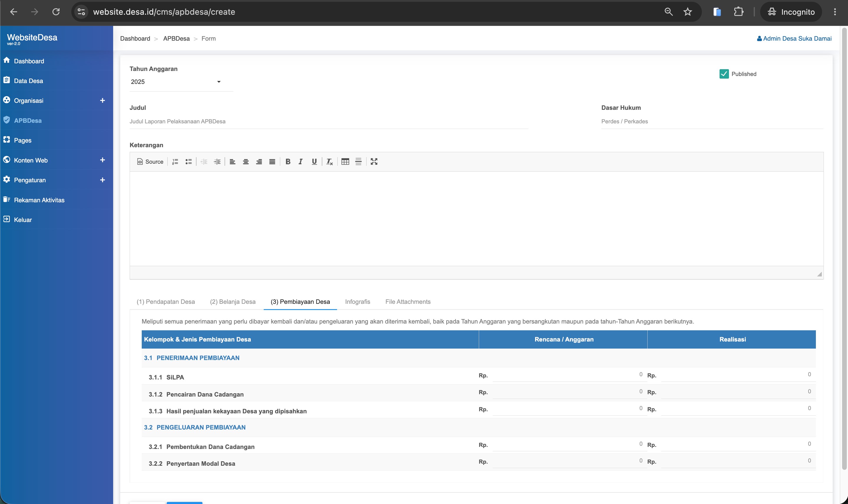848x504 pixels.
Task: Open Rekaman Aktivitas in the sidebar
Action: pos(56,200)
